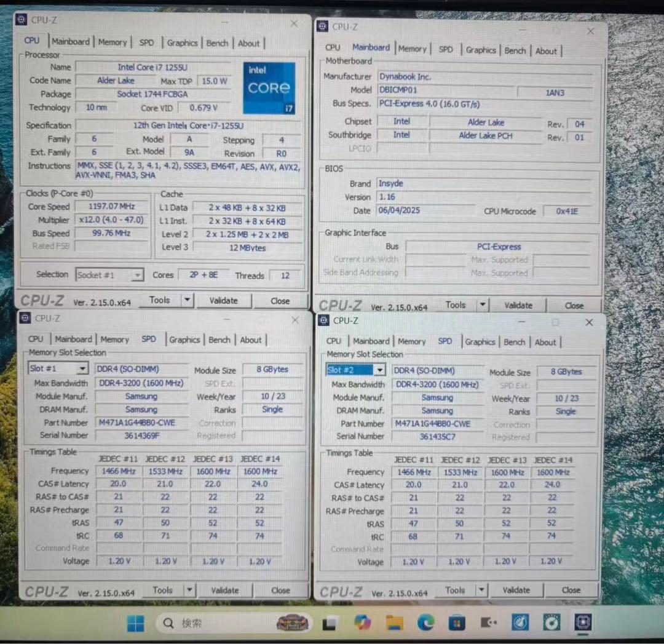Click Close in the Intel Core i7 window

click(x=280, y=301)
